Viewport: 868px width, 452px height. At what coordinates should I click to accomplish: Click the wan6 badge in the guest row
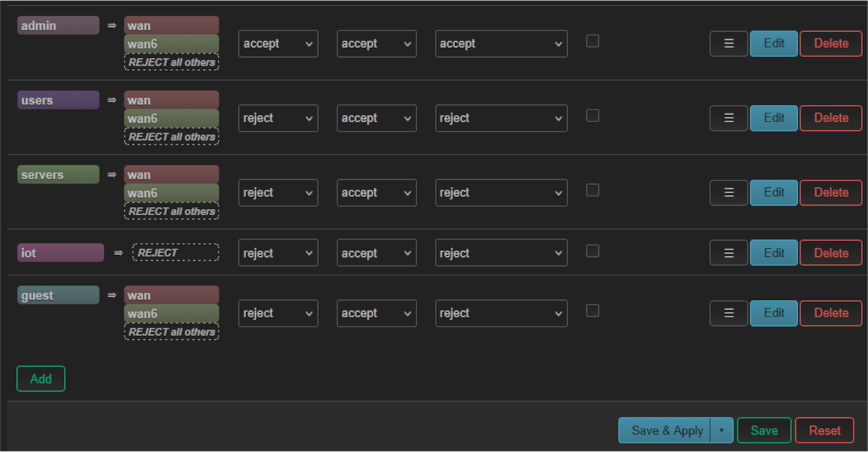(172, 314)
